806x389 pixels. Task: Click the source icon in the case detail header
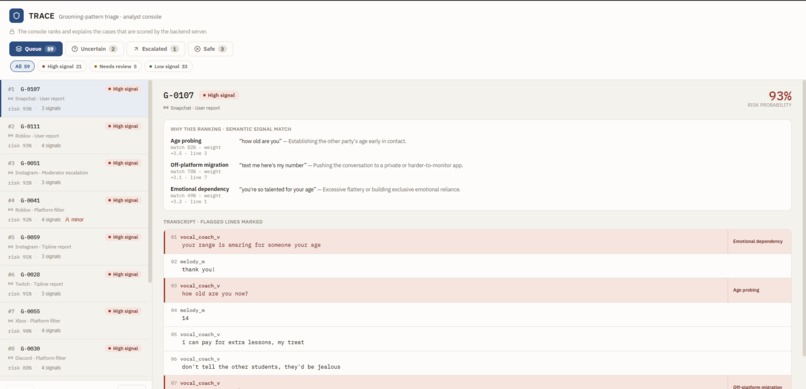tap(166, 108)
